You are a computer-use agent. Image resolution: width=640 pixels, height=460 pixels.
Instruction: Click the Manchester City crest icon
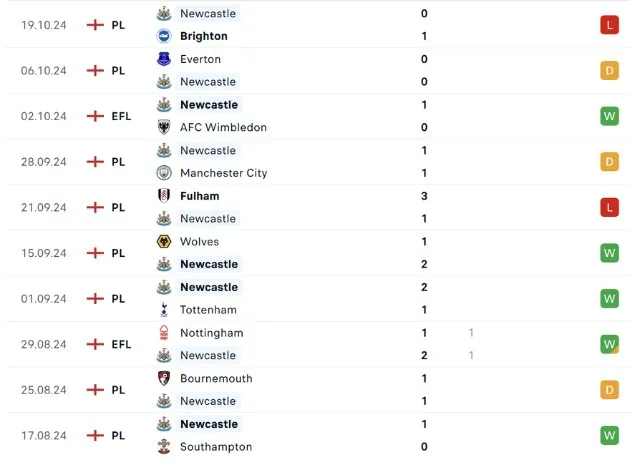tap(164, 173)
